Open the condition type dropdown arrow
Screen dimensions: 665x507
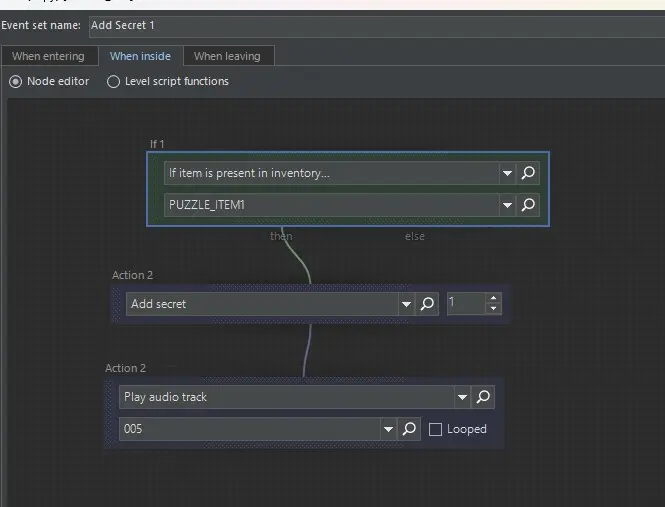coord(508,173)
